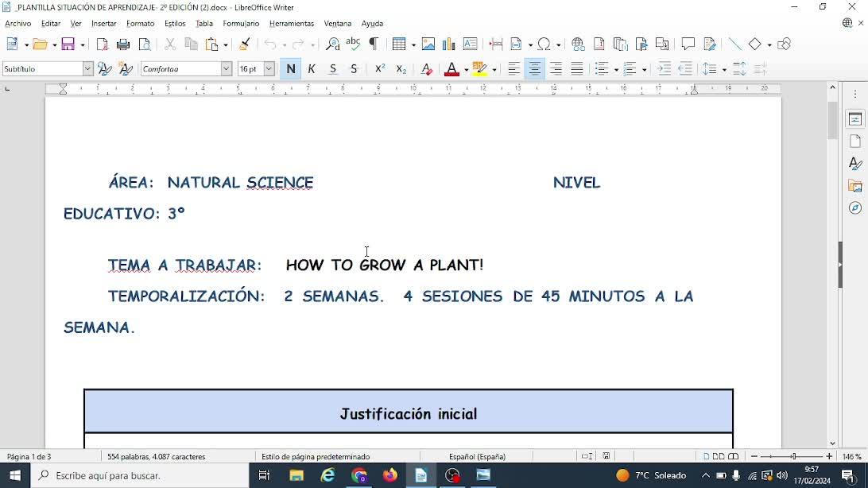Insert special character (omega symbol)
The height and width of the screenshot is (488, 868).
coord(544,45)
